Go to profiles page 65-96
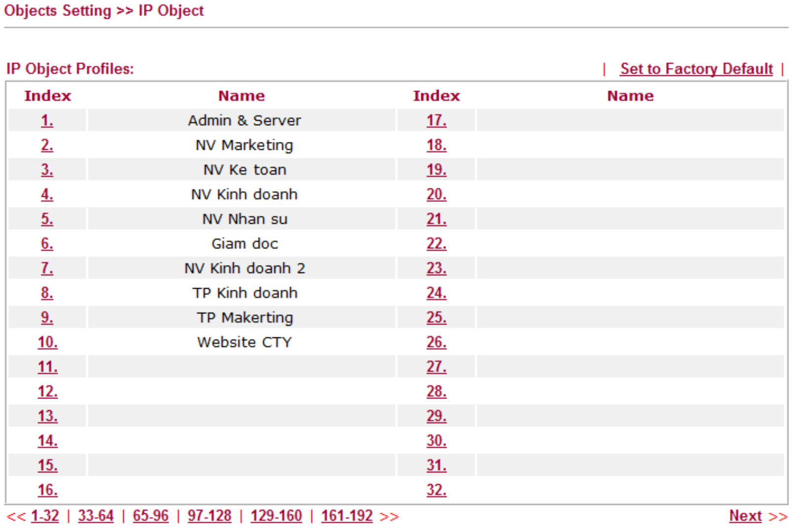This screenshot has height=532, width=793. [x=150, y=516]
